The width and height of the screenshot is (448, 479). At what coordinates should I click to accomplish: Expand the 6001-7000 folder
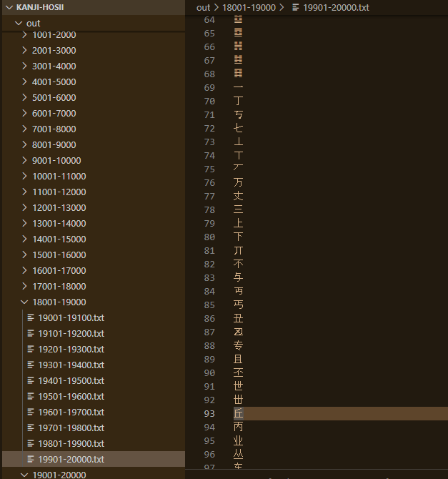(x=54, y=114)
